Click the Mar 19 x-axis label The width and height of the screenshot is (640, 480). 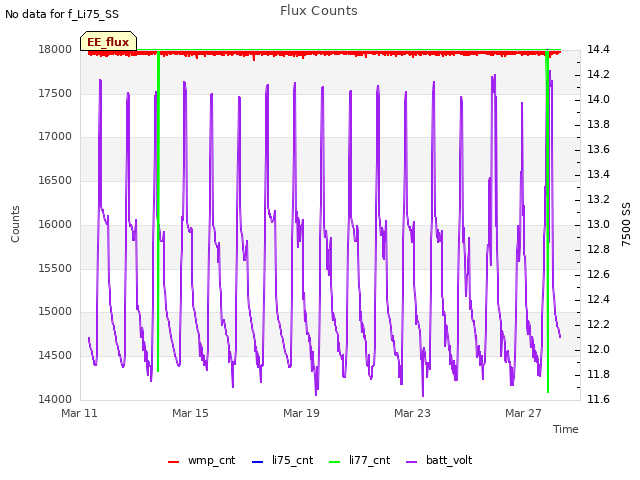click(301, 413)
